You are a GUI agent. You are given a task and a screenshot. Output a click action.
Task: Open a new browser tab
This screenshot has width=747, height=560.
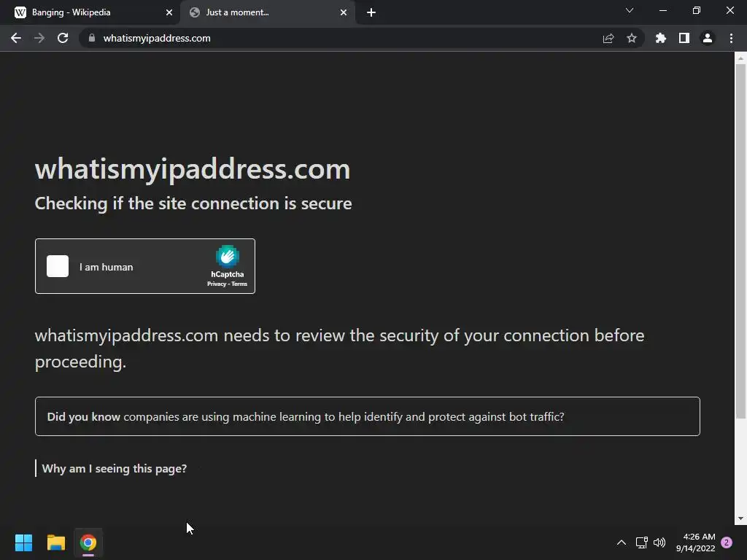371,12
